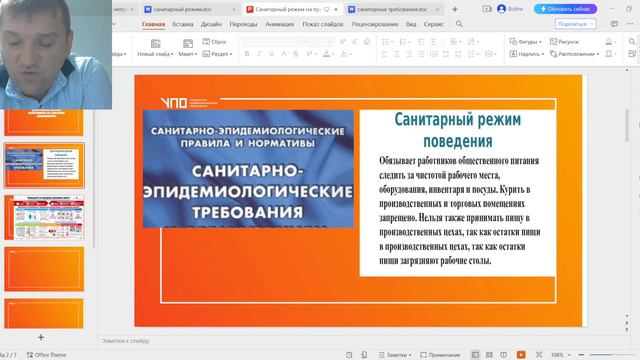Open the Вставка ribbon tab
This screenshot has width=640, height=360.
tap(182, 24)
